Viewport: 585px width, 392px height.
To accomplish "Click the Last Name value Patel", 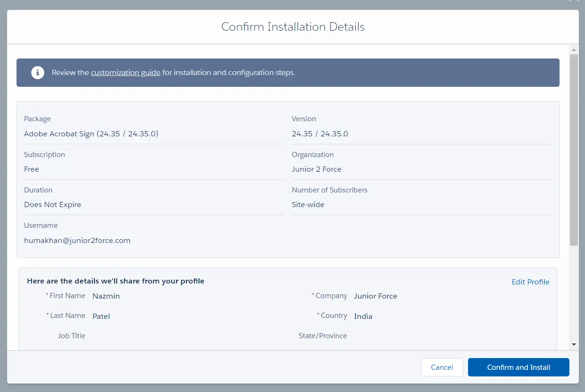I will 101,316.
